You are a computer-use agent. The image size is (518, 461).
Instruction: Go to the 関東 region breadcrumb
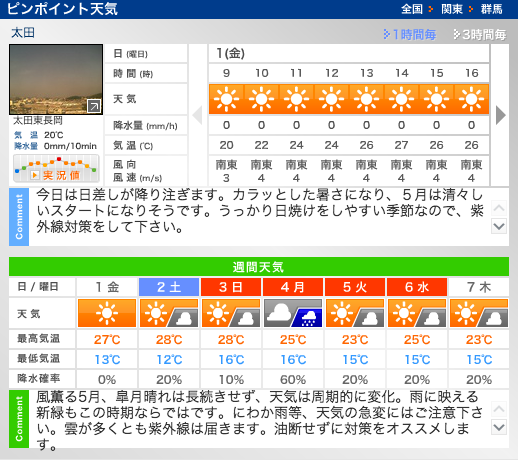click(452, 9)
